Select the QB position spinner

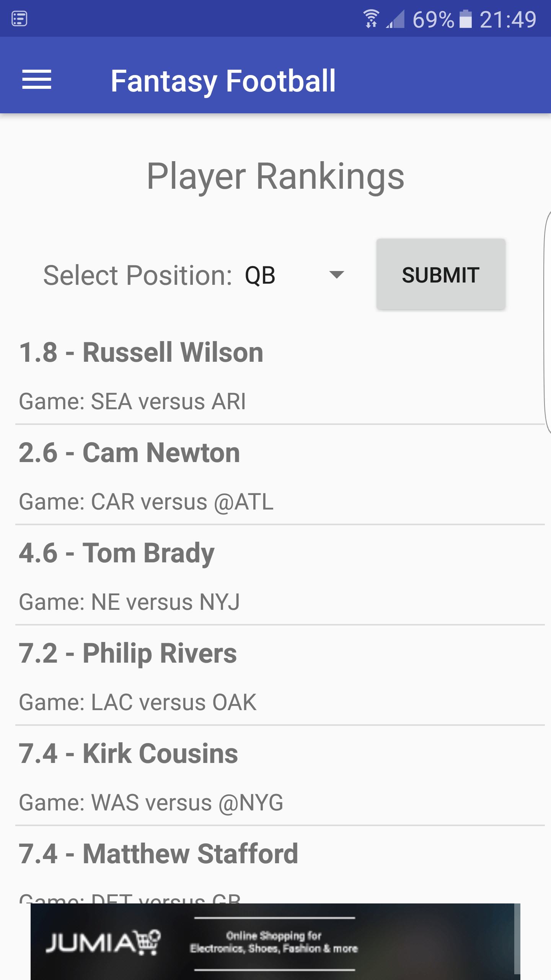(x=295, y=275)
